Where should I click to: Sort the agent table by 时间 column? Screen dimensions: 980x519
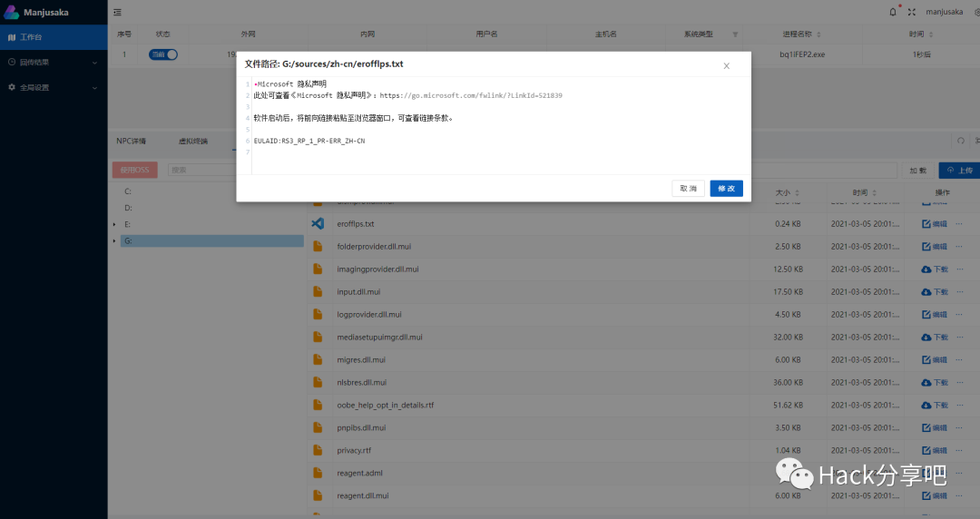coord(931,34)
